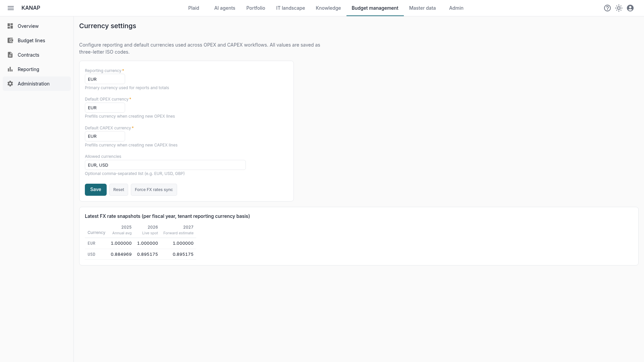Click the 2027 Forward estimate header

point(178,230)
